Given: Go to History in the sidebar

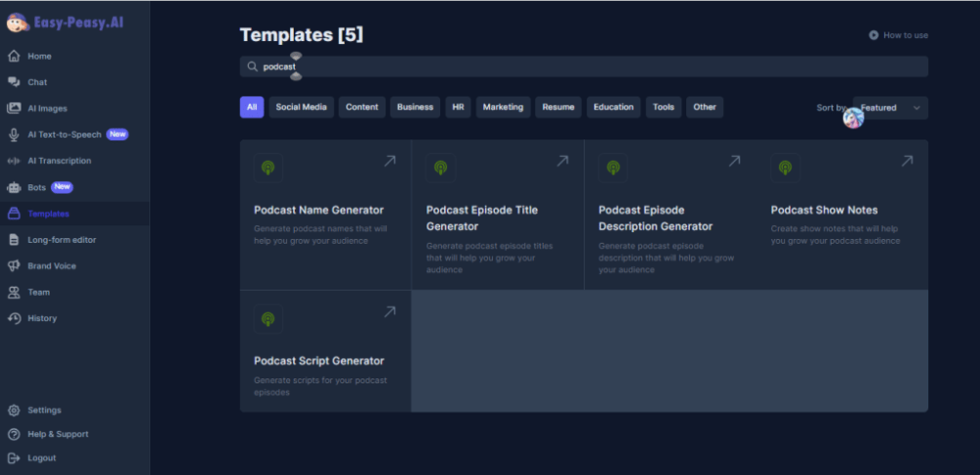Looking at the screenshot, I should pos(42,318).
